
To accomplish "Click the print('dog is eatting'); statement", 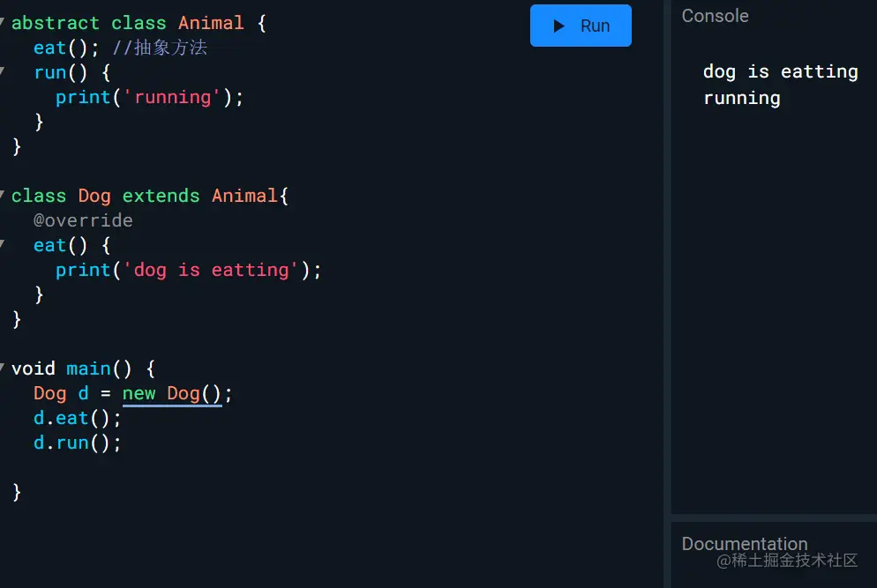I will click(189, 270).
